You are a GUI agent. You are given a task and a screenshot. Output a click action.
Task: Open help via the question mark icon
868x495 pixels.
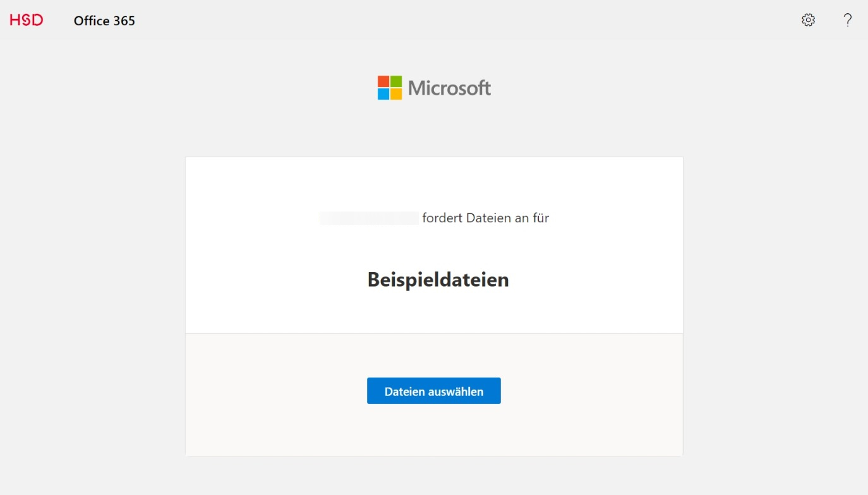point(848,20)
